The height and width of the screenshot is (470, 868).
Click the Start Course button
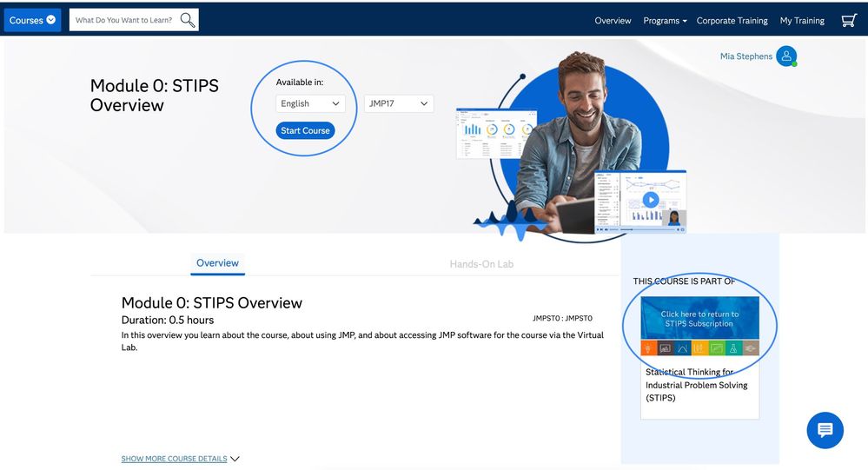click(305, 130)
